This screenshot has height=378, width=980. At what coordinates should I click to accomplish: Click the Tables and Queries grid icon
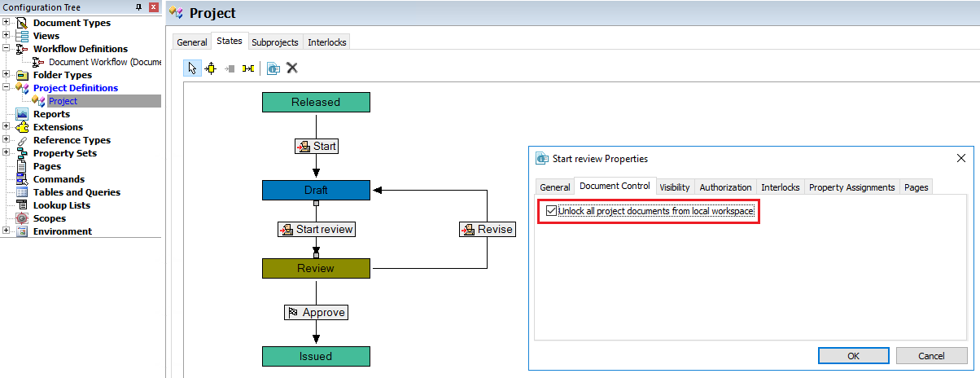[x=22, y=192]
